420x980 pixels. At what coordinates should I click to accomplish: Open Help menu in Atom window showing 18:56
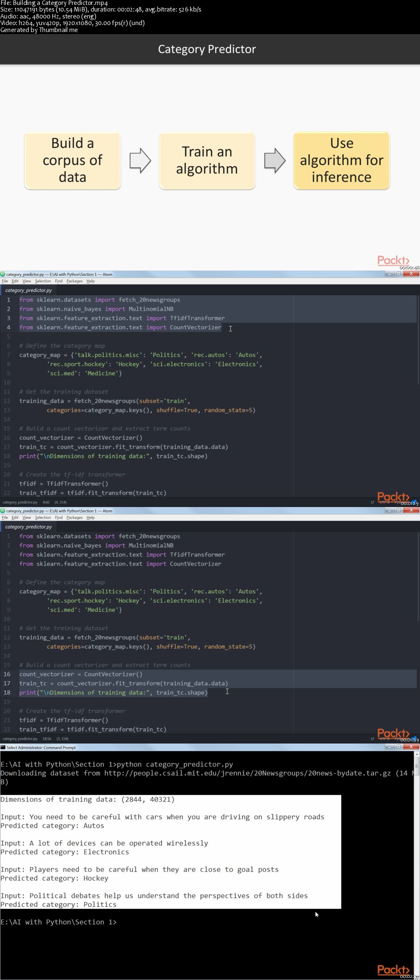click(91, 518)
